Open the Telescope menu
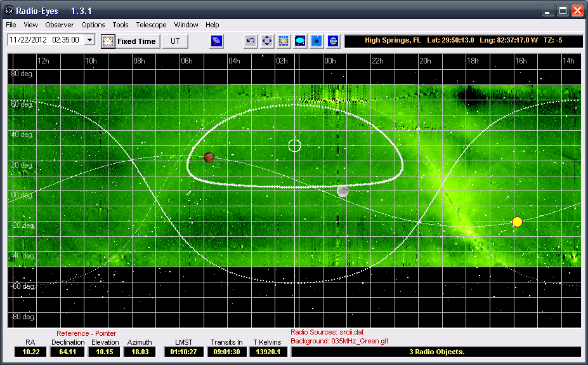Viewport: 588px width, 365px height. 151,25
